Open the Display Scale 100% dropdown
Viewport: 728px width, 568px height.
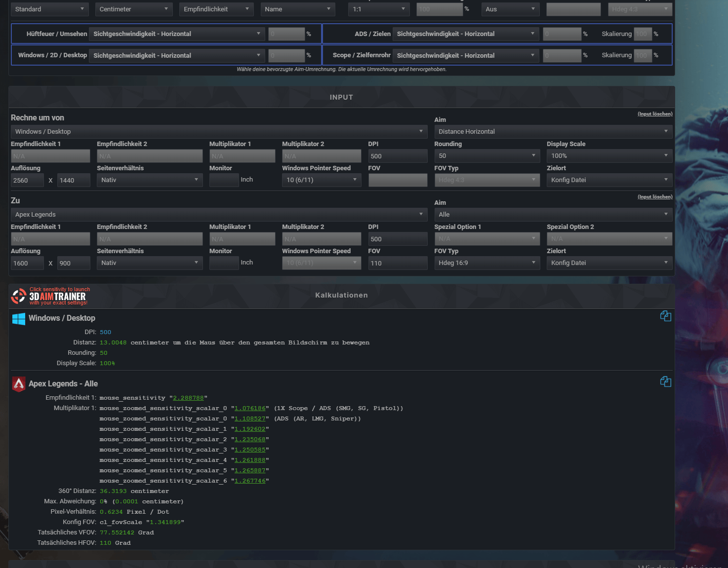click(609, 156)
